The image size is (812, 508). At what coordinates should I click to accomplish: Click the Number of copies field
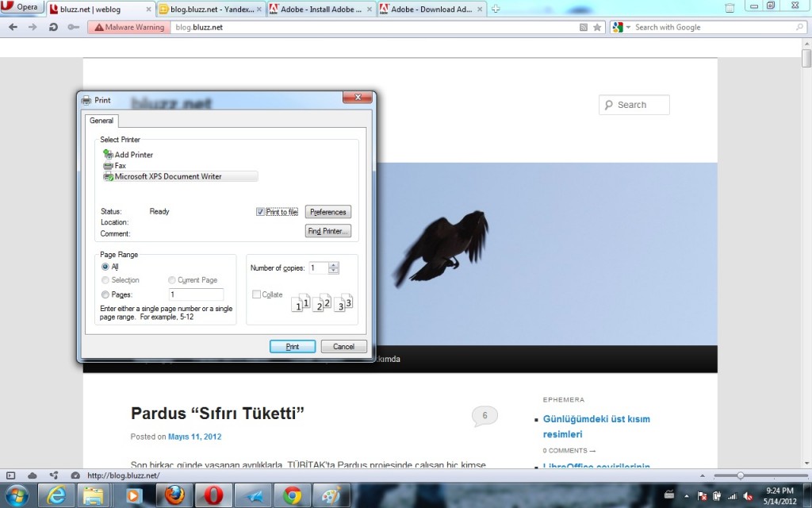(x=319, y=268)
